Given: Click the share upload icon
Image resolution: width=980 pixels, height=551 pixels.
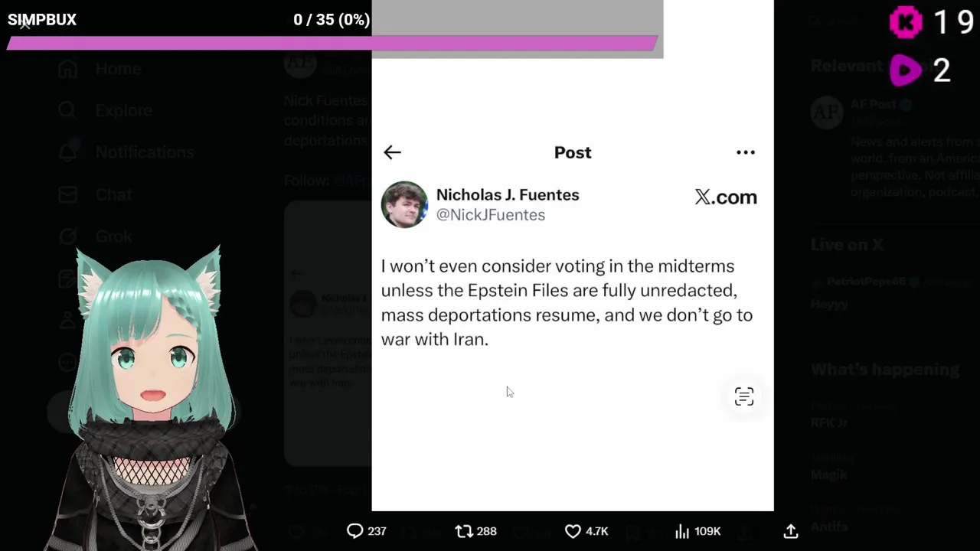Looking at the screenshot, I should [791, 531].
